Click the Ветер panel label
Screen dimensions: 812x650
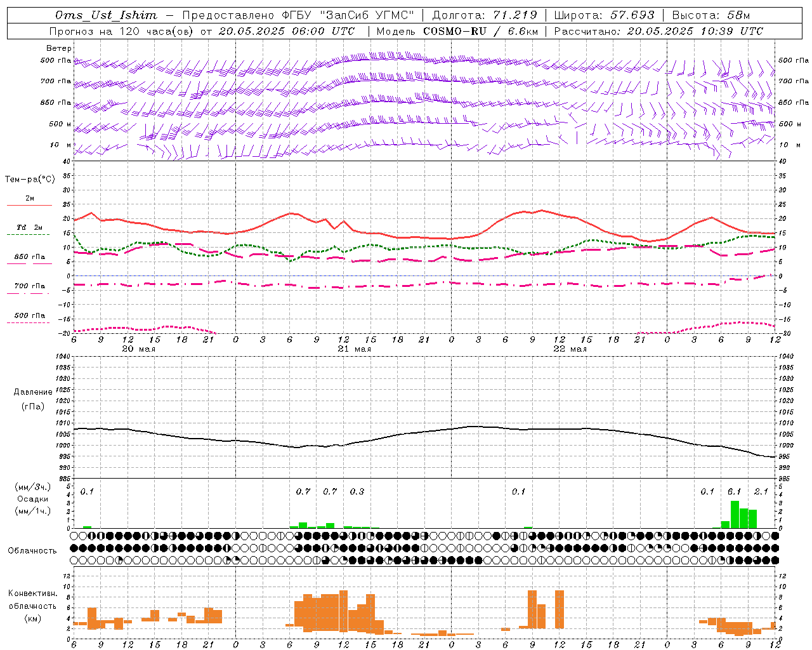[x=59, y=48]
